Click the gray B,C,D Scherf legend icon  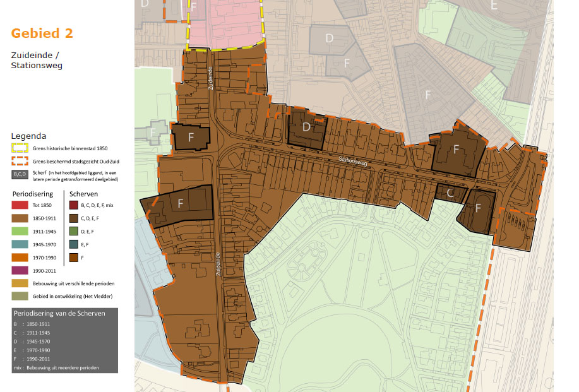20,175
